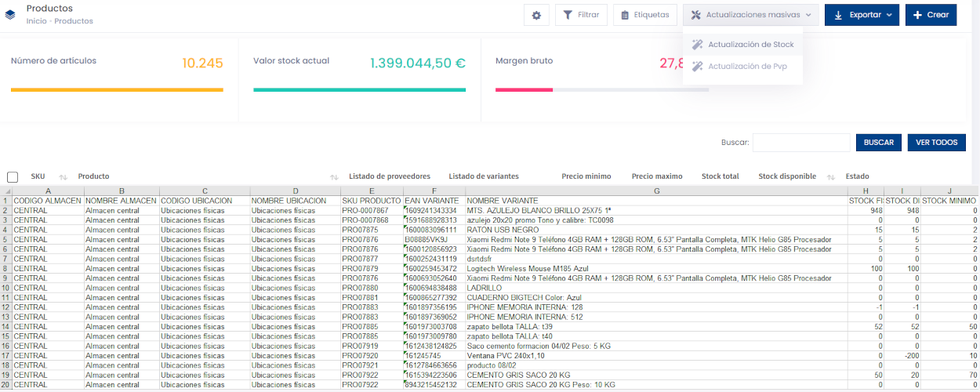Toggle the select-all products checkbox

point(13,177)
